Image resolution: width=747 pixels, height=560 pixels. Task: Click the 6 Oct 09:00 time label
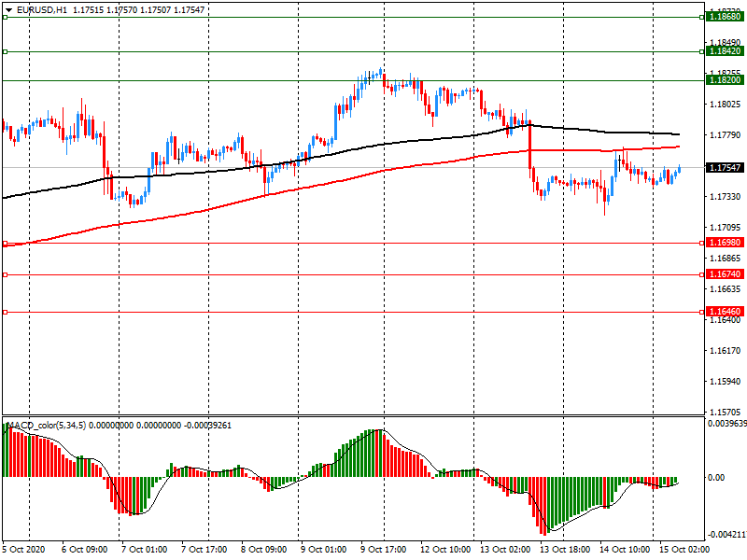[85, 549]
